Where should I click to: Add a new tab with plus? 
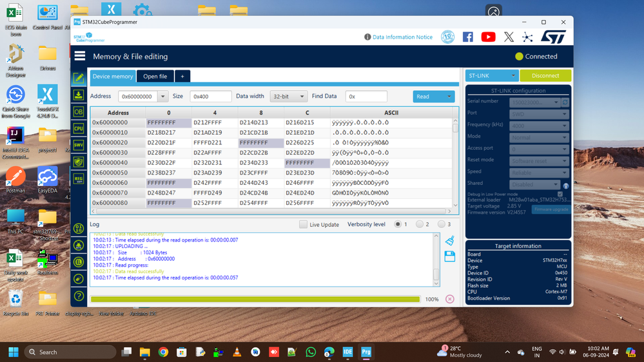coord(182,77)
